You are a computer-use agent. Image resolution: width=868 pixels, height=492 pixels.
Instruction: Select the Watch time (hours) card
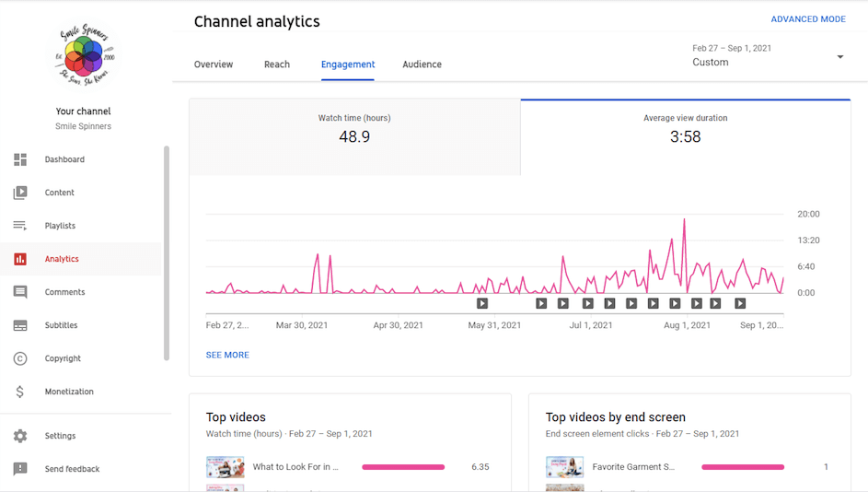click(x=354, y=137)
